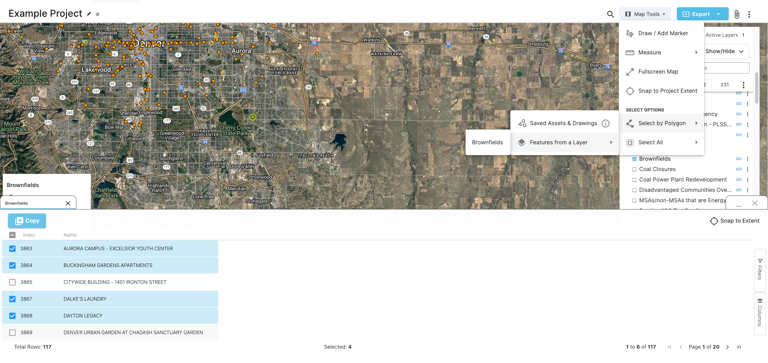Image resolution: width=768 pixels, height=363 pixels.
Task: Click link icon for Coal Closures layer
Action: tap(739, 169)
